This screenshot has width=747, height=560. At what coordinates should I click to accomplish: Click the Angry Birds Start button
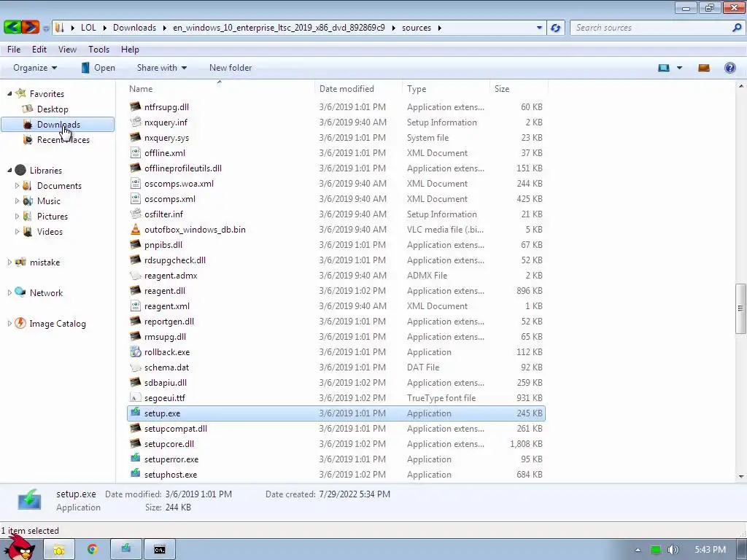click(20, 548)
